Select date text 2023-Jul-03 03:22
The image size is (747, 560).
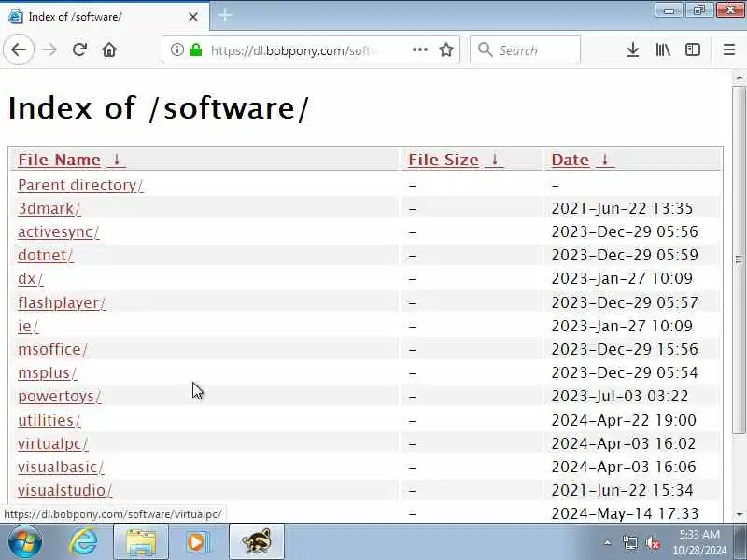(x=620, y=396)
